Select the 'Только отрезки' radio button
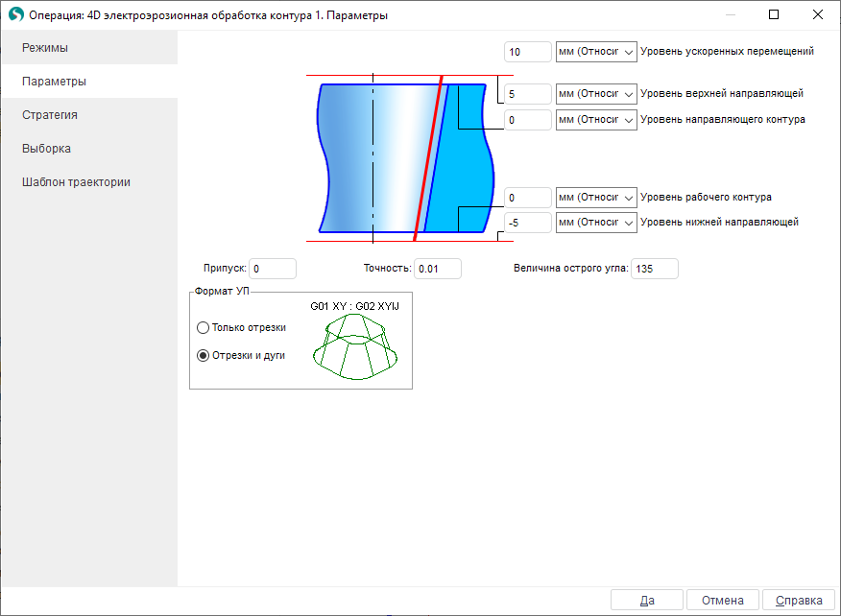Viewport: 841px width, 616px height. [x=203, y=327]
